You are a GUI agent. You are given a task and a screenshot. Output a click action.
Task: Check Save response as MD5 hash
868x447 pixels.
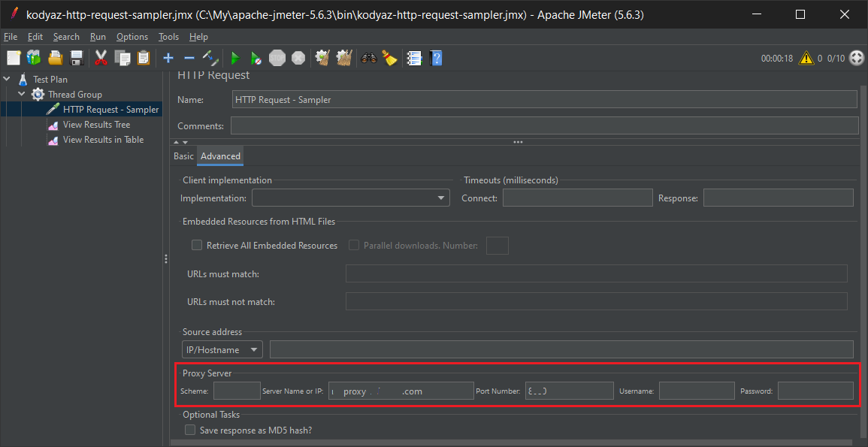point(190,430)
